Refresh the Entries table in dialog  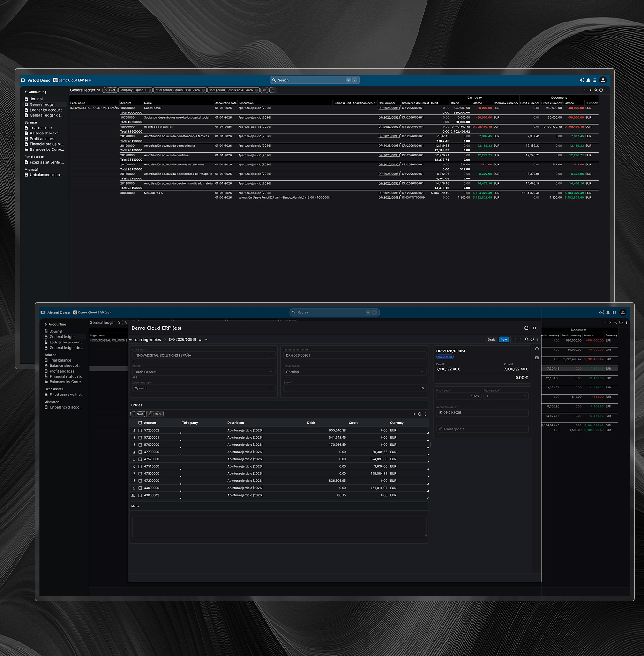pyautogui.click(x=419, y=414)
